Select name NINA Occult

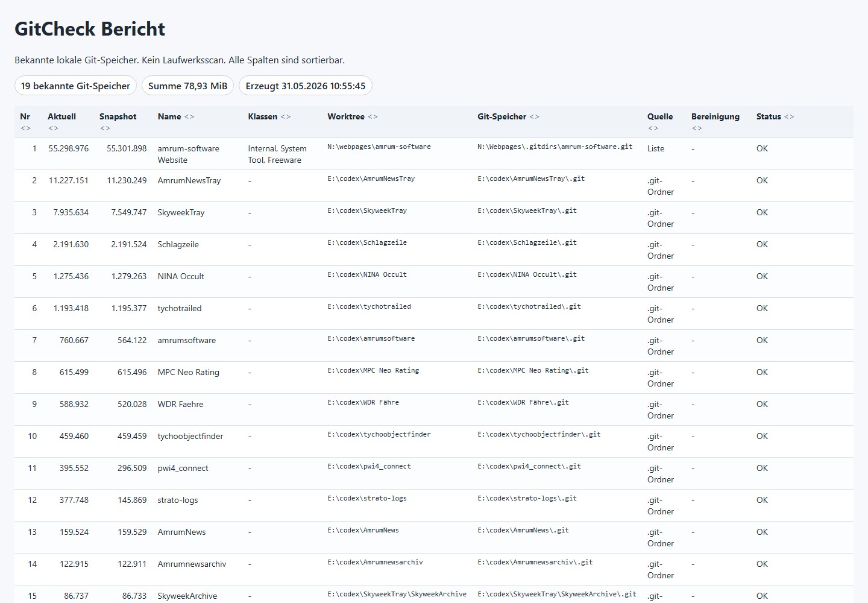(x=181, y=276)
